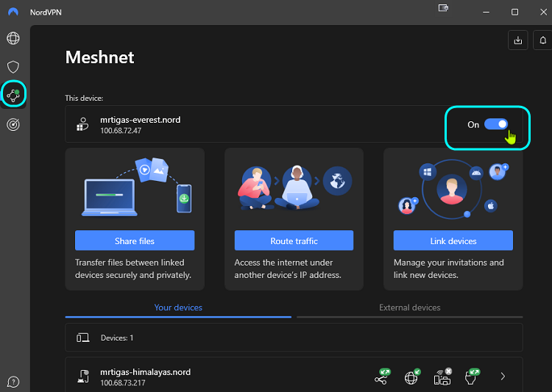
Task: Click this device's Windows computer icon
Action: [x=82, y=124]
